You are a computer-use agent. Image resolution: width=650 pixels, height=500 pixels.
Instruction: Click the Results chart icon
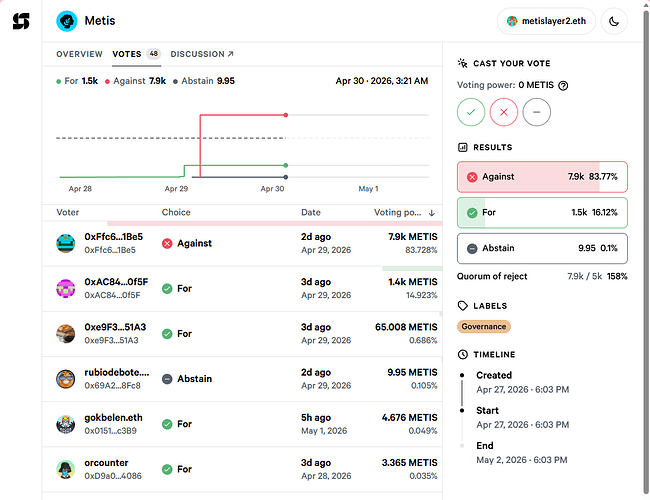[463, 148]
